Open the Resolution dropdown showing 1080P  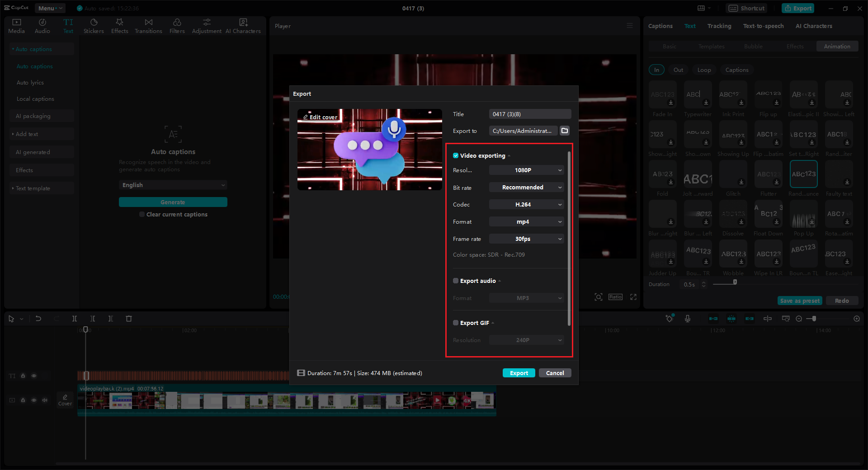[x=526, y=170]
